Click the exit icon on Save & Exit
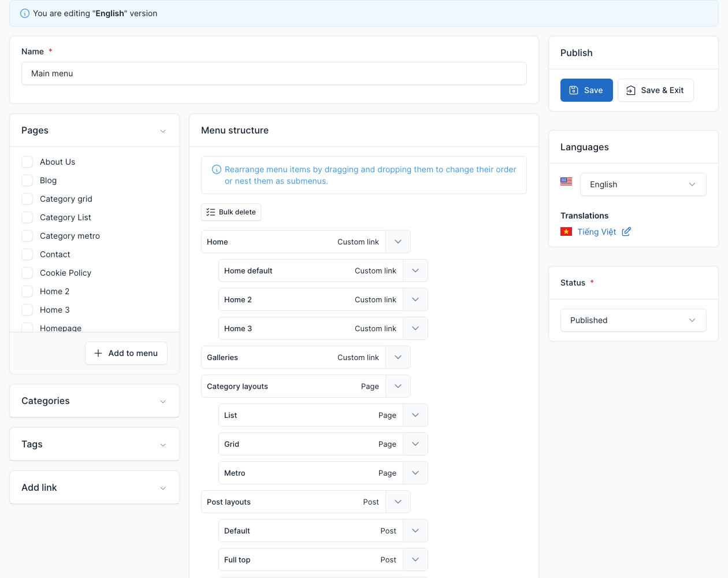728x578 pixels. click(x=631, y=90)
